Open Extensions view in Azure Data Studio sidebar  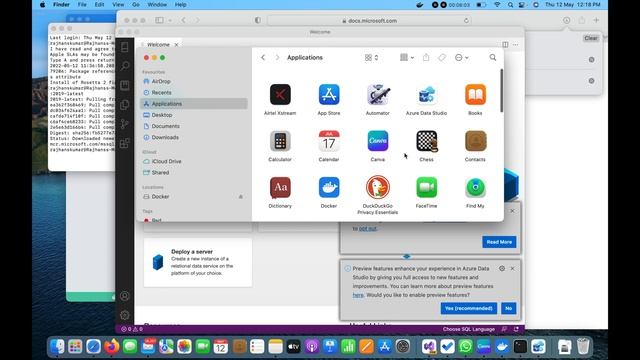click(125, 143)
